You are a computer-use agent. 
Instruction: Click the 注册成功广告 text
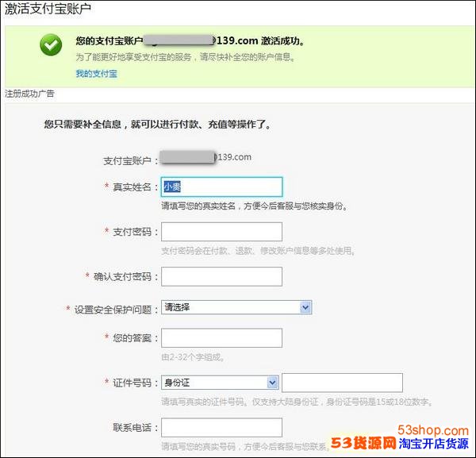click(29, 94)
